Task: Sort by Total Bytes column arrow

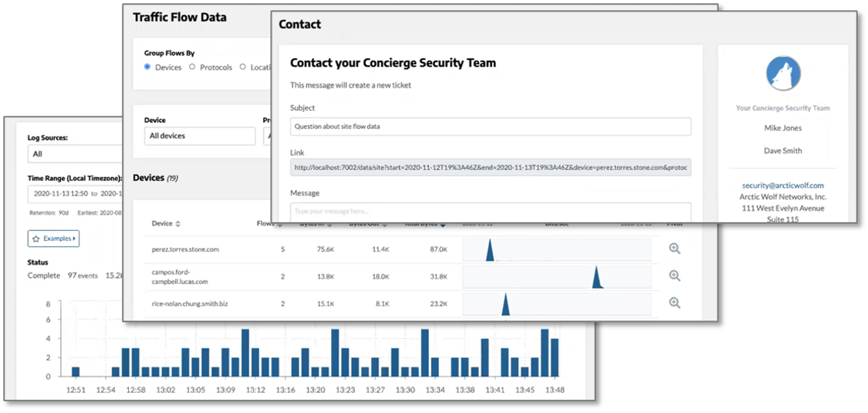Action: [446, 225]
